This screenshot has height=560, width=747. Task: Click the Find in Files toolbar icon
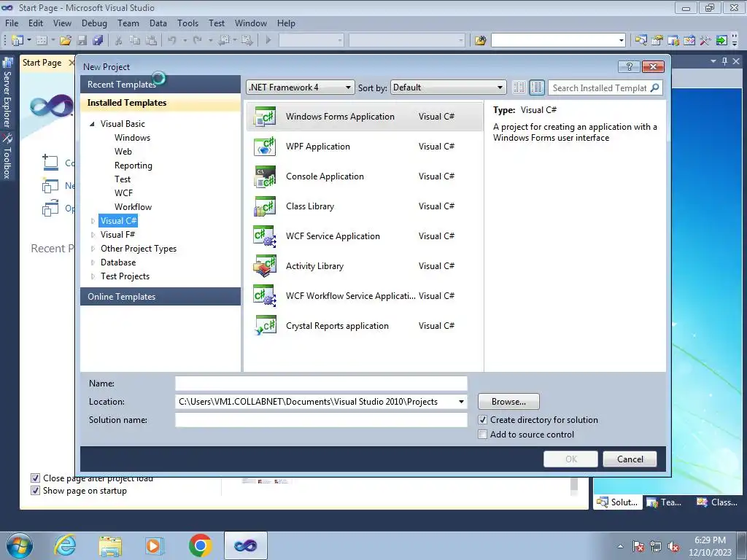480,41
